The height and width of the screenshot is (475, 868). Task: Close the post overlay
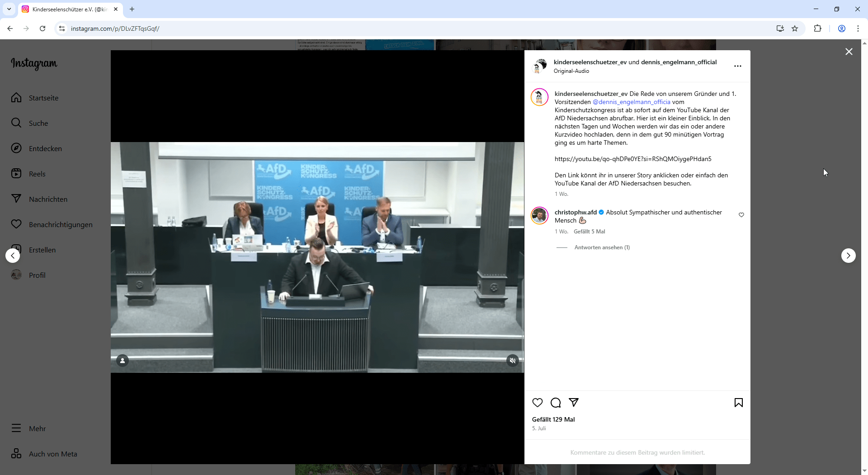click(x=849, y=52)
